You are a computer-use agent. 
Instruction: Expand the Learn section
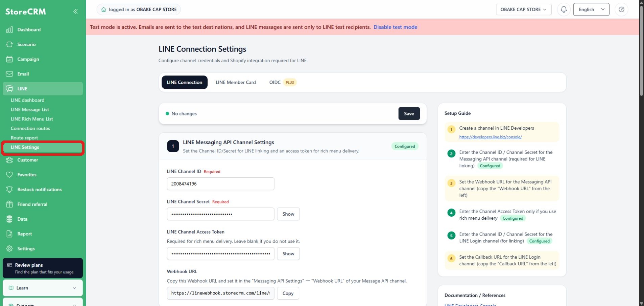tap(43, 288)
